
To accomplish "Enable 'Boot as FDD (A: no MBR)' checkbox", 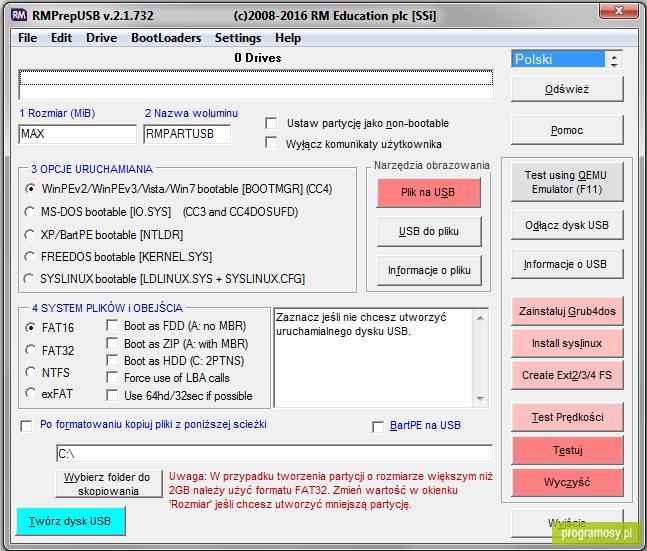I will click(112, 326).
